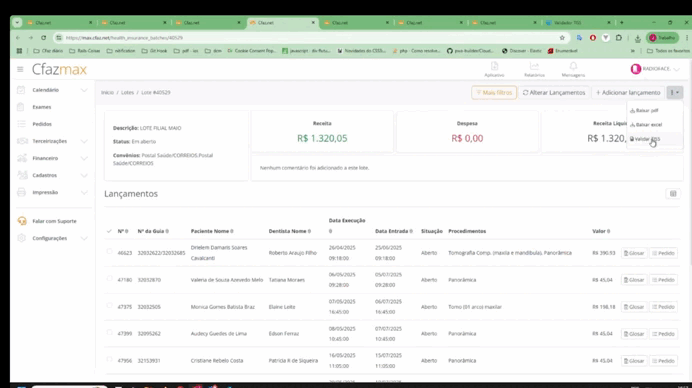Screen dimensions: 692x388
Task: Click the Impressão printer icon
Action: (21, 192)
